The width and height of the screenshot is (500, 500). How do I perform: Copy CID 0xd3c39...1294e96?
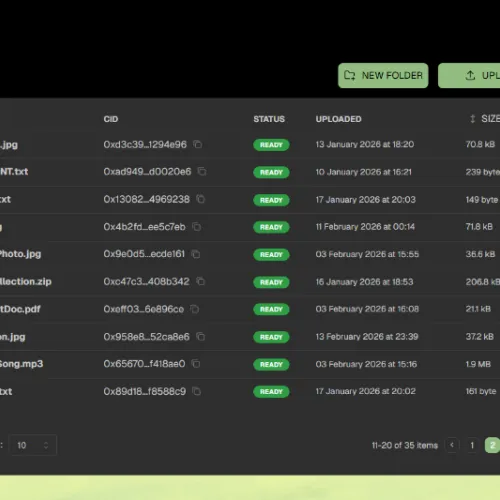[x=198, y=144]
